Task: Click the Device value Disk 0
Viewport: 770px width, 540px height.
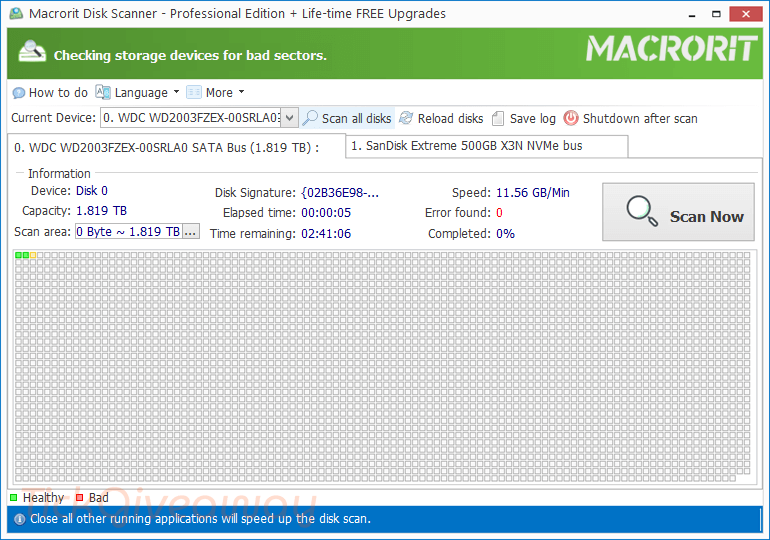Action: 92,190
